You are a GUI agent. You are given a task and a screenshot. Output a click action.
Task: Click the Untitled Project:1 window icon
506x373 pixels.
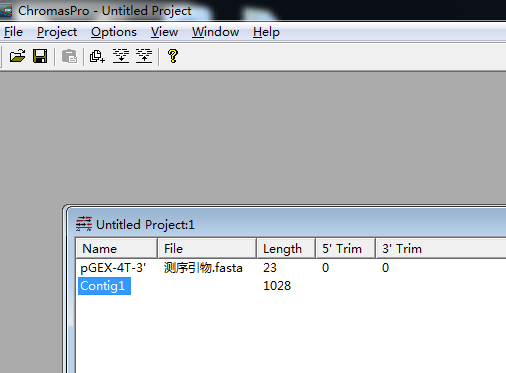[x=84, y=224]
